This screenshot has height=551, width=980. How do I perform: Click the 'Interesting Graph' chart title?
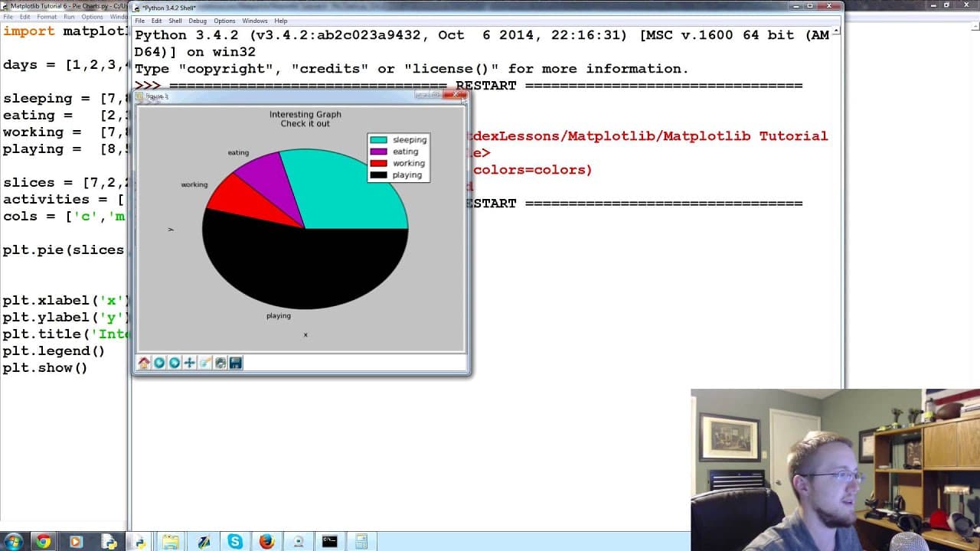point(305,114)
